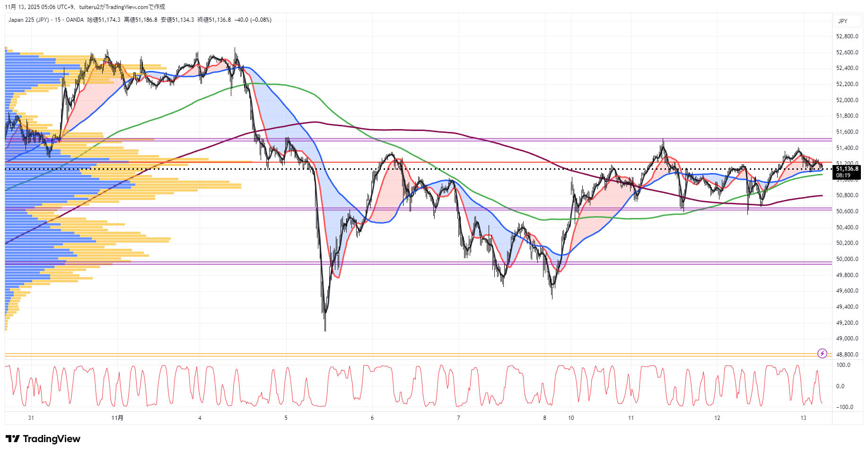
Task: Click the 0.0 oscillator scale label
Action: point(840,386)
